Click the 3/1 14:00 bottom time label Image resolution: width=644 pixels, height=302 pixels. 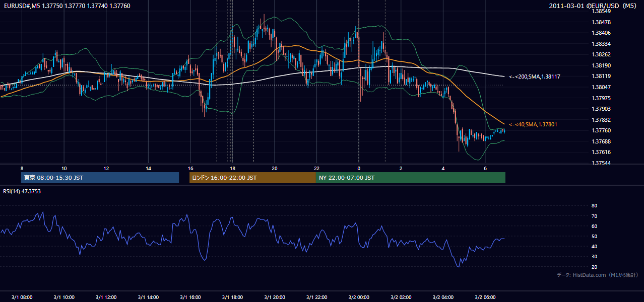tap(148, 297)
